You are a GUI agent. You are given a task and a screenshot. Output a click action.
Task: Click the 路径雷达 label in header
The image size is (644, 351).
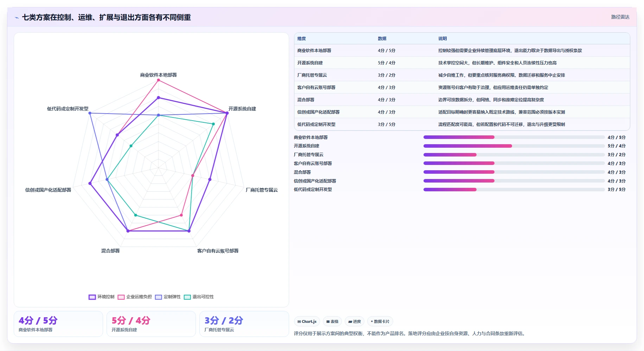(x=620, y=17)
